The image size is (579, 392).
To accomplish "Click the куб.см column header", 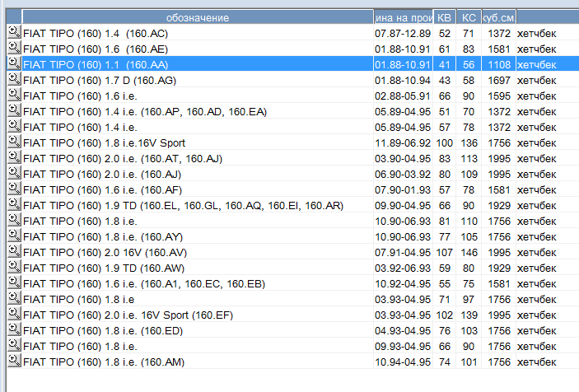I will pos(498,17).
